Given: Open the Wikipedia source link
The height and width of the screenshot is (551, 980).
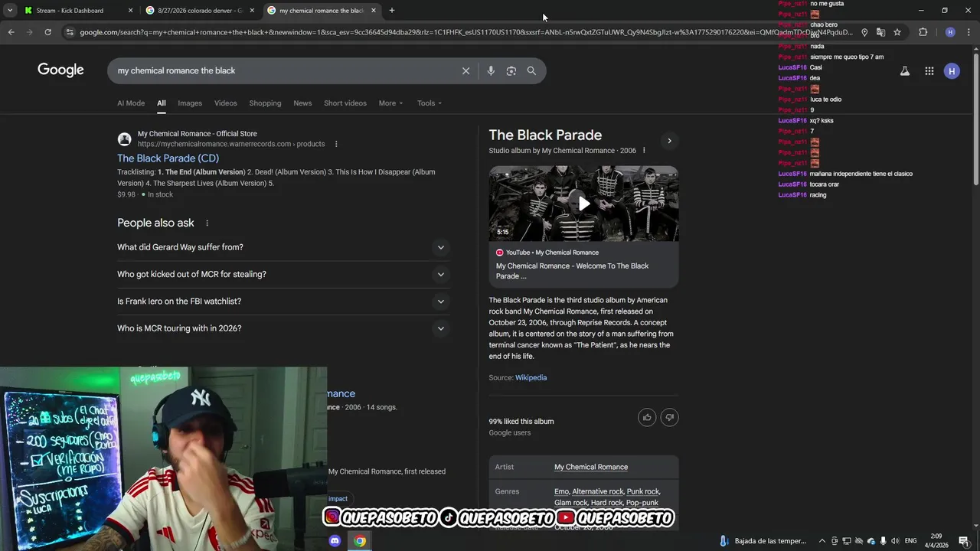Looking at the screenshot, I should [531, 377].
